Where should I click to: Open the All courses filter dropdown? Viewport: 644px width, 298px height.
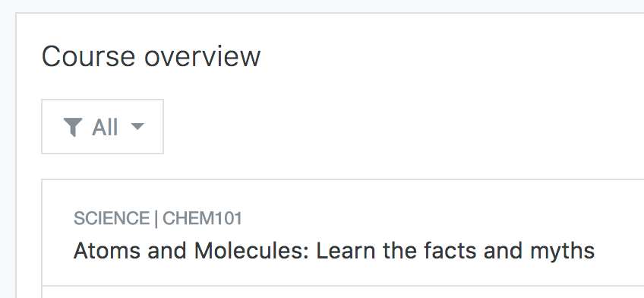(x=103, y=127)
